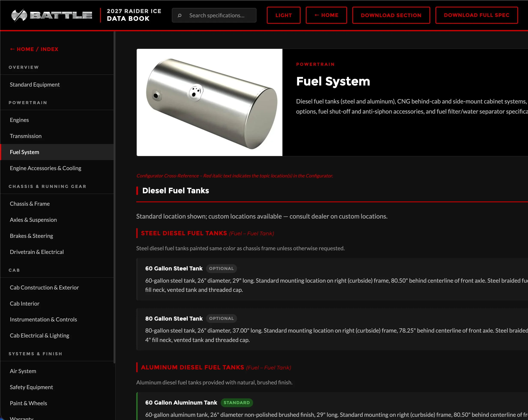Click the Fuel System page title
Image resolution: width=528 pixels, height=420 pixels.
[333, 81]
